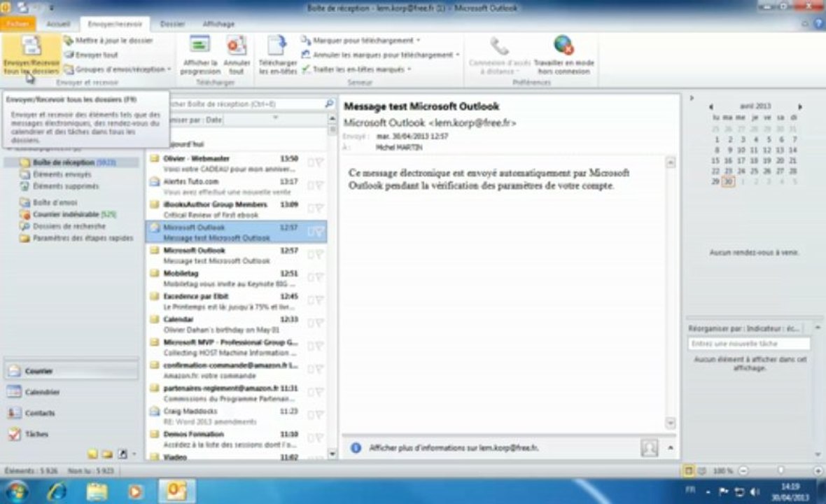Open Alertes Tuto.com email
826x504 pixels.
click(x=236, y=186)
